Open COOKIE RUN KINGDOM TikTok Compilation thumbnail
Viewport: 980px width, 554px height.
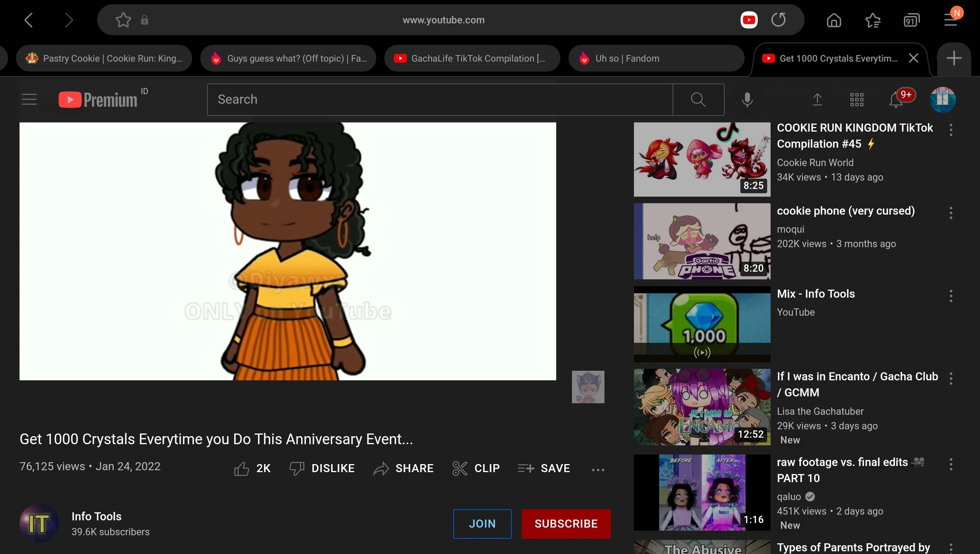click(x=702, y=159)
